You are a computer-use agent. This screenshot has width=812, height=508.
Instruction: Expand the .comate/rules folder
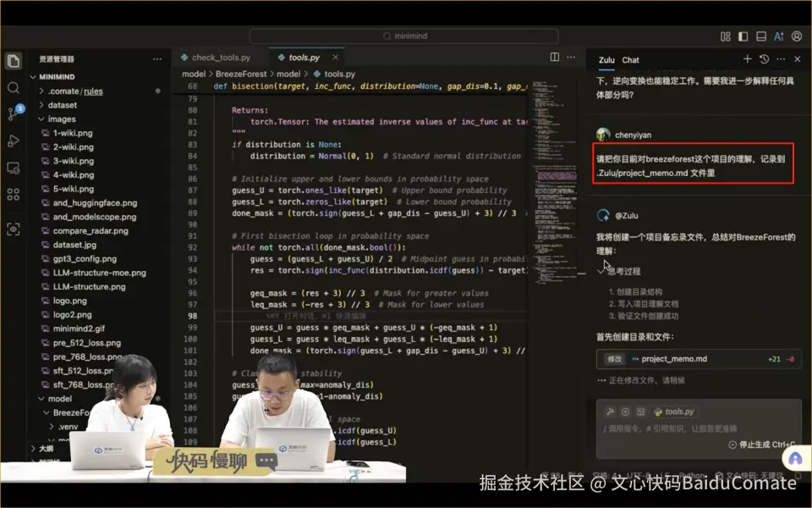[75, 91]
